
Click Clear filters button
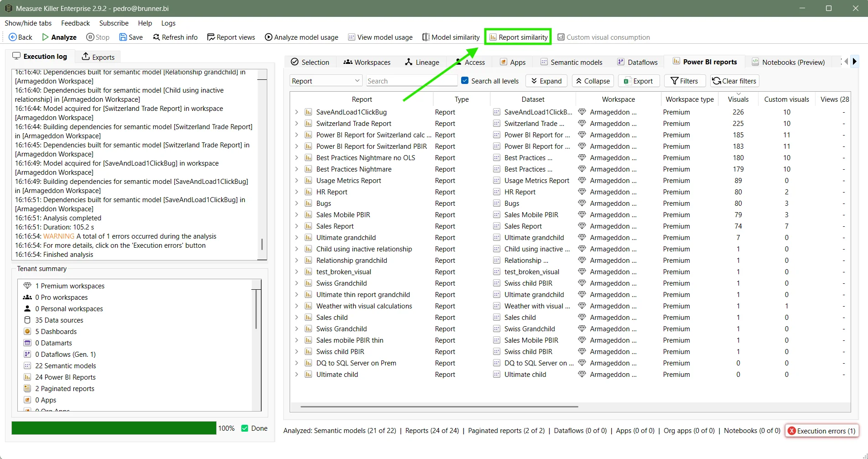734,81
